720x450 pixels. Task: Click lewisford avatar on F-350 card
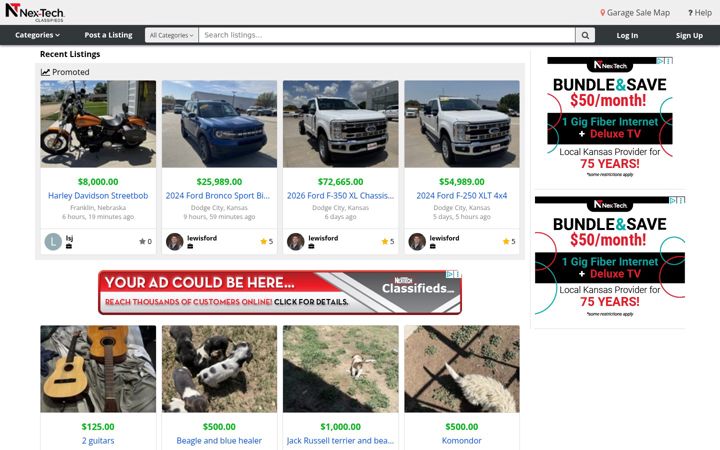(x=296, y=242)
